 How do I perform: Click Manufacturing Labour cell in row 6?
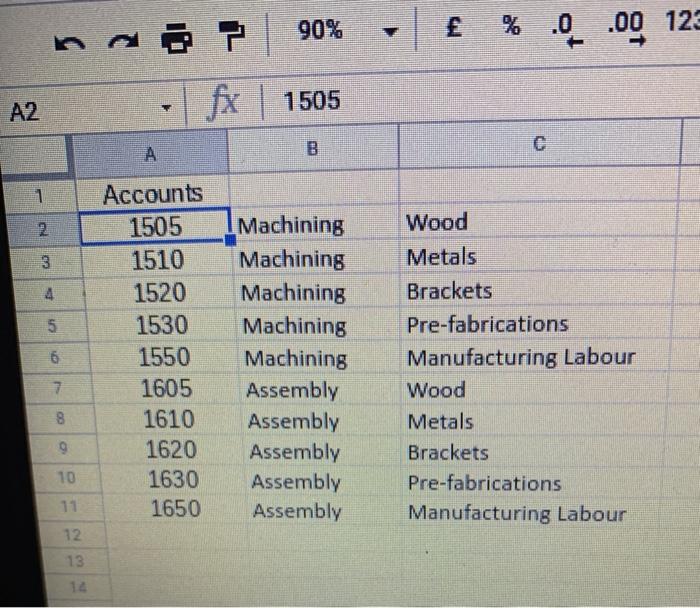(x=535, y=357)
